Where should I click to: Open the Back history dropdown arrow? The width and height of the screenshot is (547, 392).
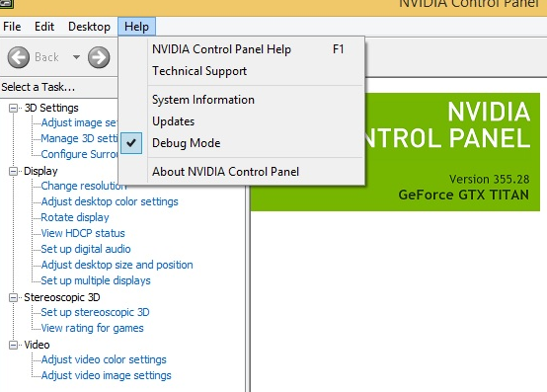76,57
